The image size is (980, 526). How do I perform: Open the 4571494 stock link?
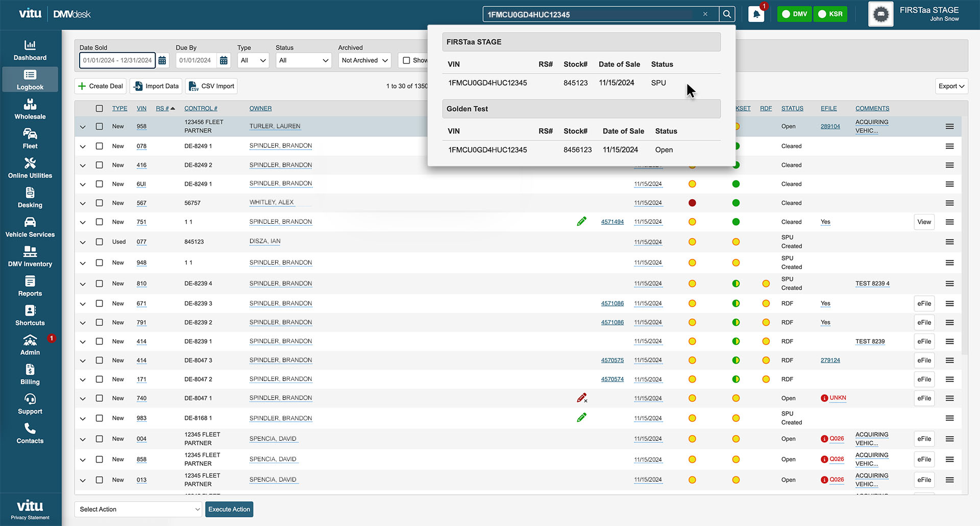tap(612, 222)
